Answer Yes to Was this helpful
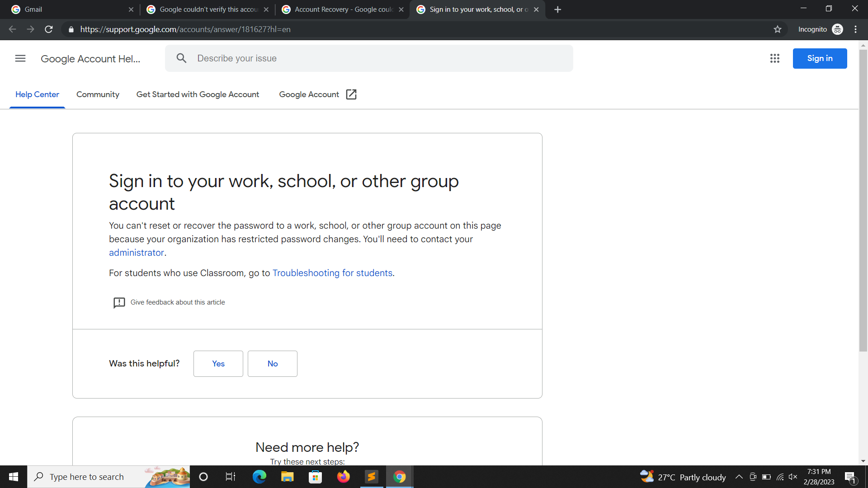Screen dimensions: 868x488 tap(218, 364)
